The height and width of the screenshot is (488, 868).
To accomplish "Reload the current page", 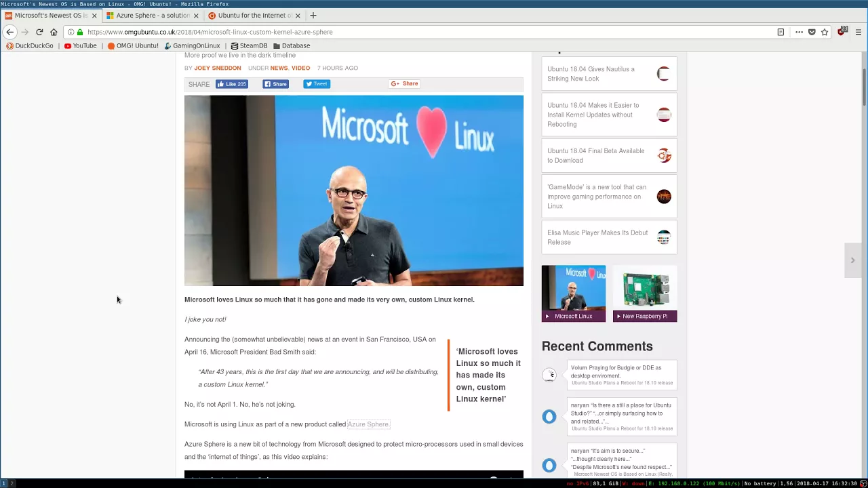I will click(x=39, y=32).
